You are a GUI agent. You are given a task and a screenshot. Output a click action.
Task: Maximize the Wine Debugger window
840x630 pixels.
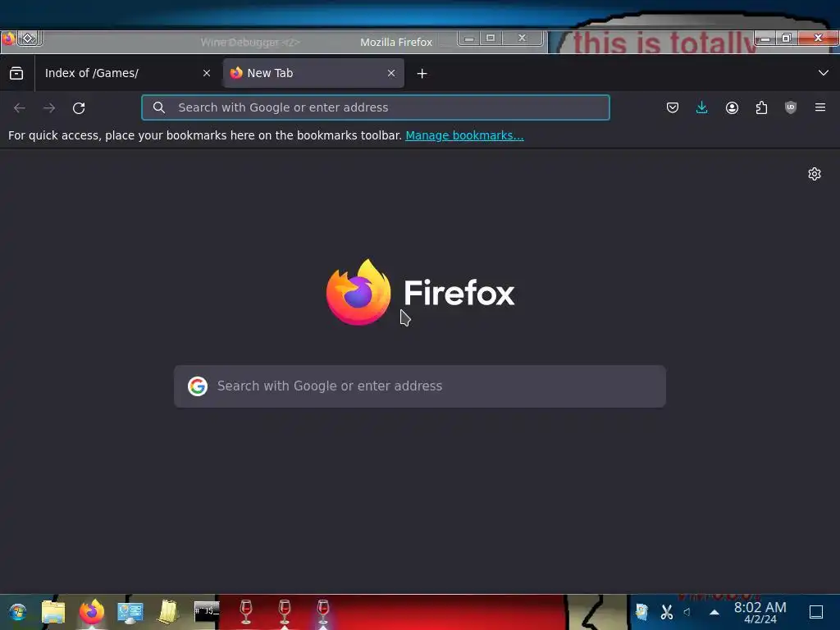click(x=491, y=39)
